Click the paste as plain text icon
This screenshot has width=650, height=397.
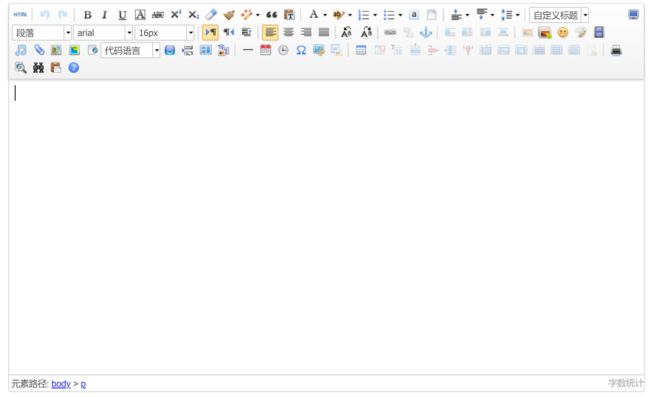pyautogui.click(x=289, y=15)
